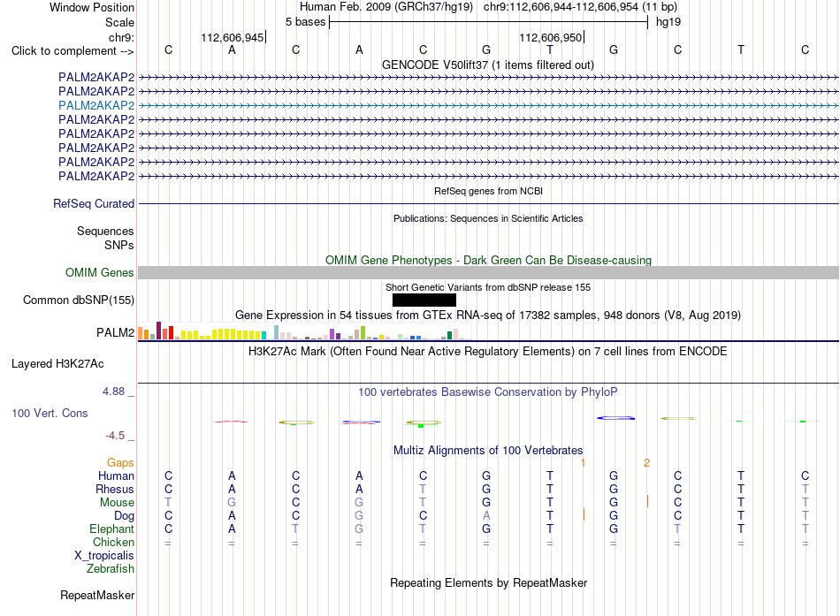Select the X_tropicalis alignment row label
840x616 pixels.
[104, 556]
